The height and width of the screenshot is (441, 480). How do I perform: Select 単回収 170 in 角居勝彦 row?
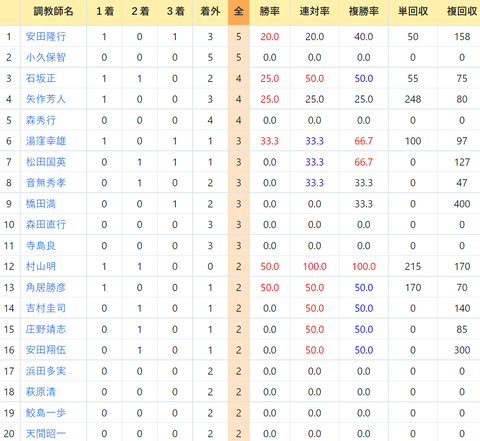click(413, 287)
